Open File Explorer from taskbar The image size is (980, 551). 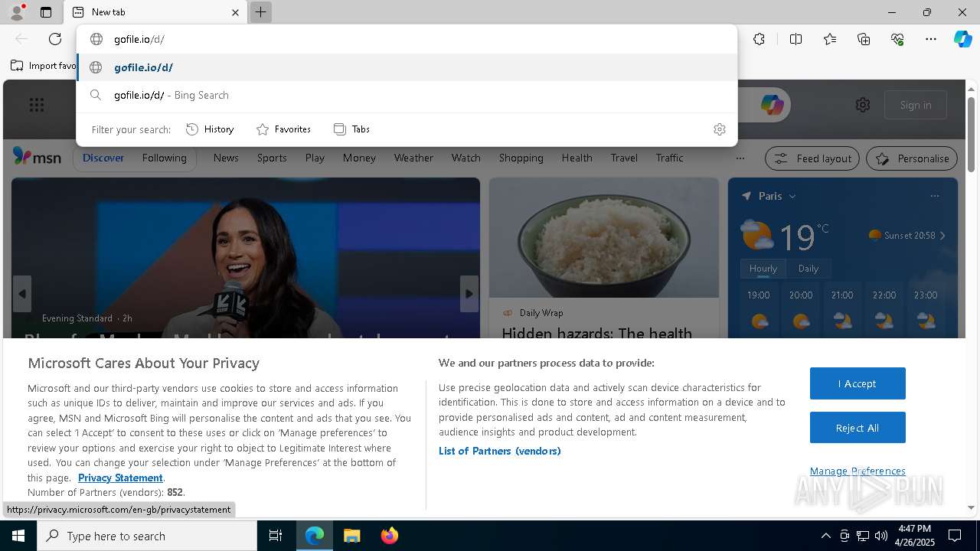pos(351,536)
